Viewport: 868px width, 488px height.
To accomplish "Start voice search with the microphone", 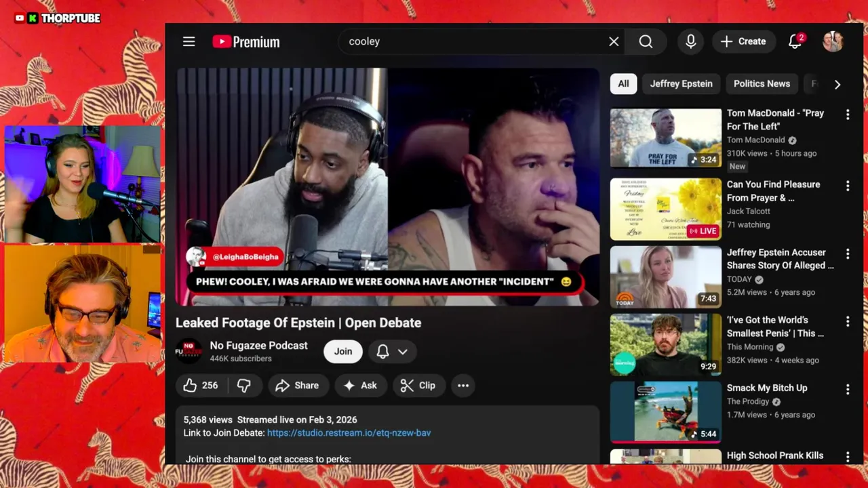I will (690, 41).
